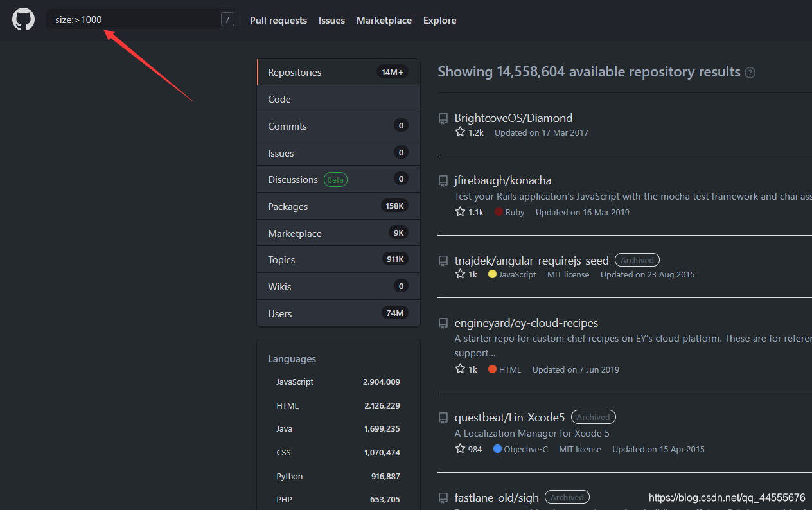The width and height of the screenshot is (812, 510).
Task: Click 'Updated on 23 Aug 2015' text
Action: coord(648,274)
